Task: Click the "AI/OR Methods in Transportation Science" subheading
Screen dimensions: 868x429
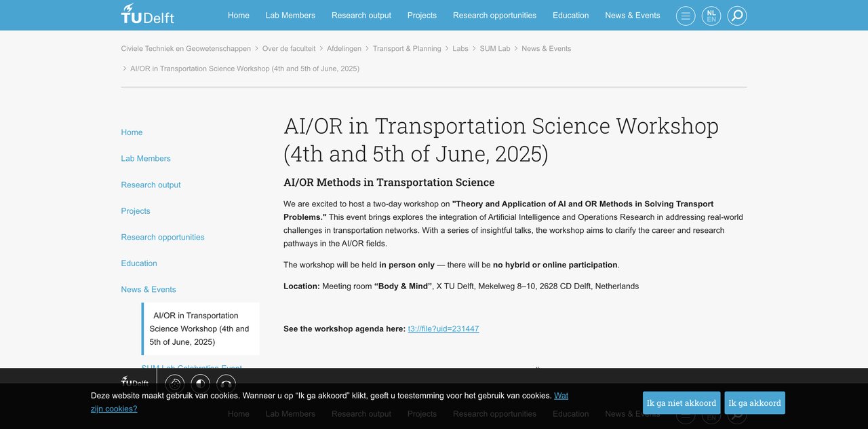Action: [389, 183]
